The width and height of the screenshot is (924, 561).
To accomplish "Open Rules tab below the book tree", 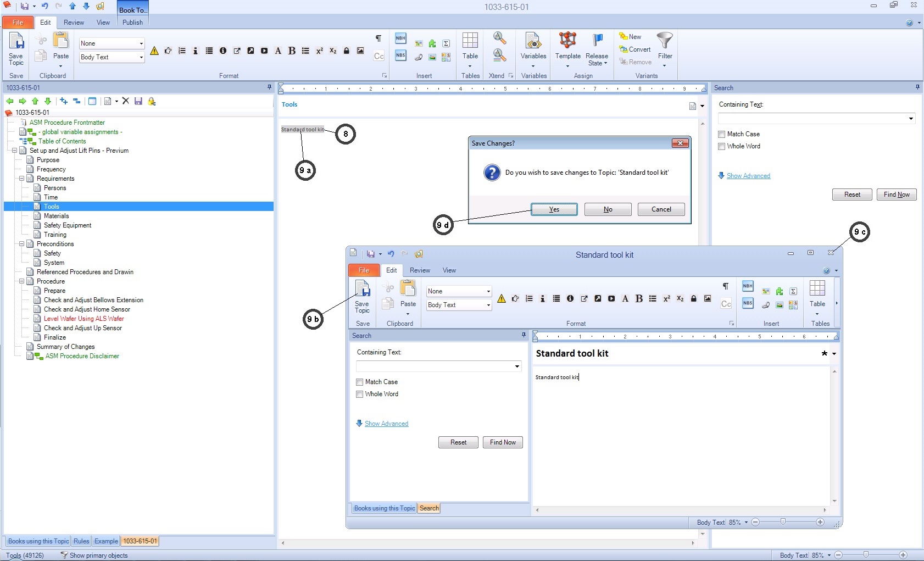I will tap(81, 541).
